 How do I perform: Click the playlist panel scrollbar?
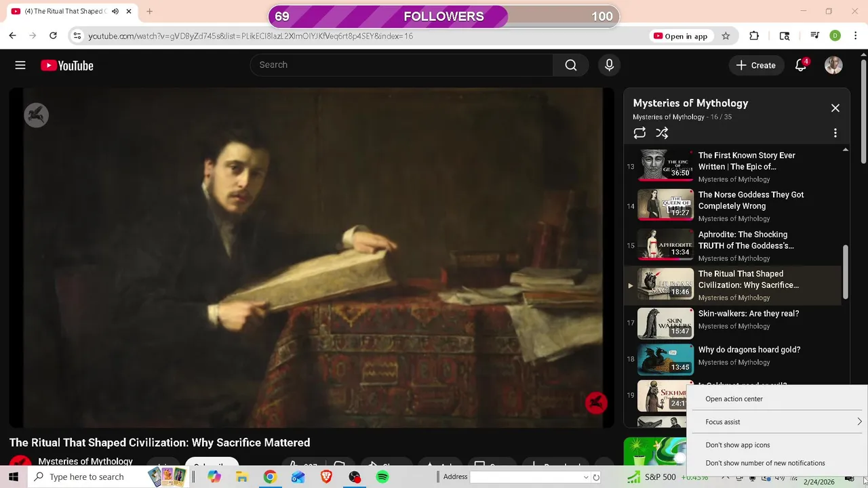(x=845, y=271)
